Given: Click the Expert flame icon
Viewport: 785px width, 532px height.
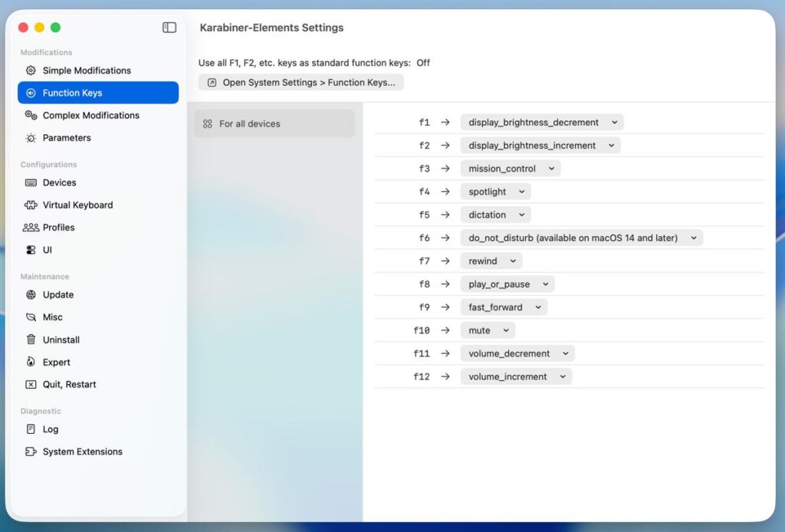Looking at the screenshot, I should [31, 362].
